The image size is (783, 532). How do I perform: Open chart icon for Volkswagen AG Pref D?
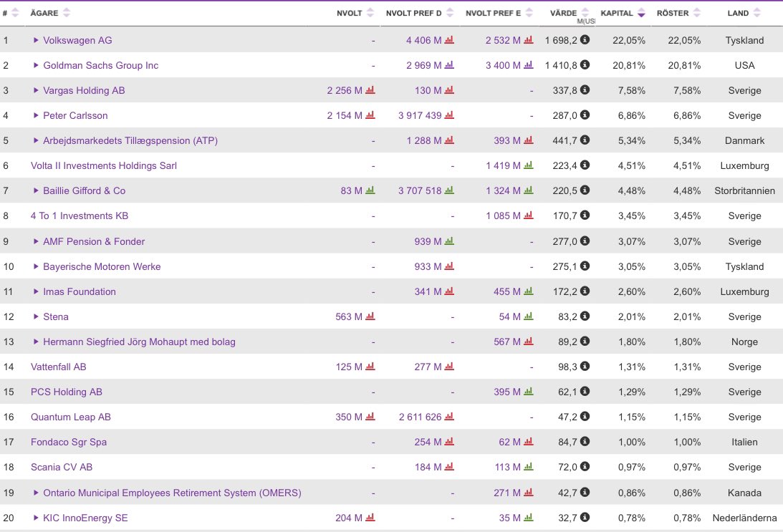tap(449, 40)
